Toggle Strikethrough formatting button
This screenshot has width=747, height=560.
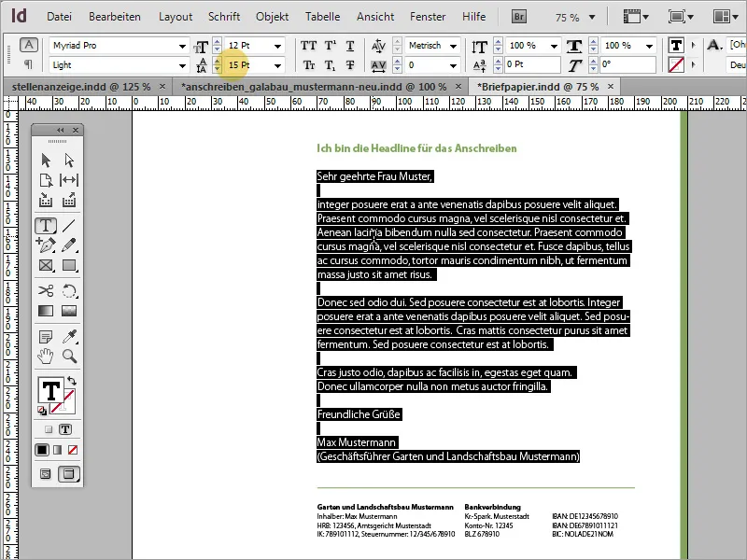[x=350, y=65]
